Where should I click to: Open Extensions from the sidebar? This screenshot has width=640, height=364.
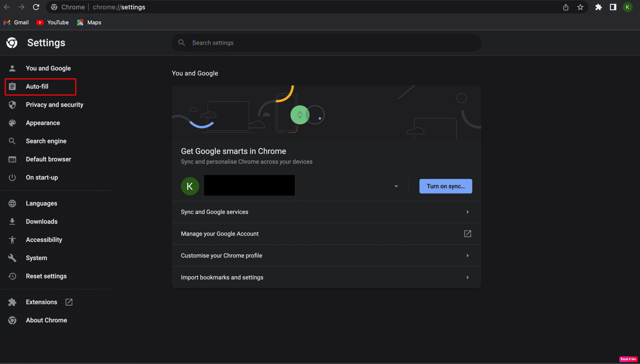tap(41, 302)
